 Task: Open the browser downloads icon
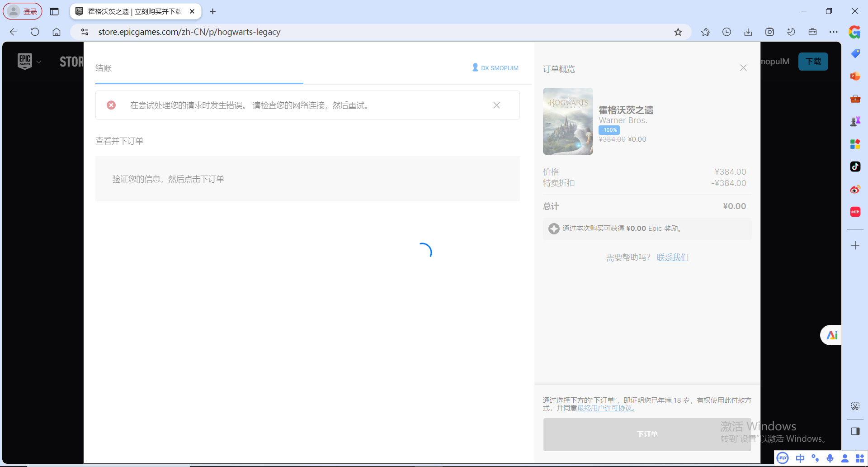click(748, 32)
